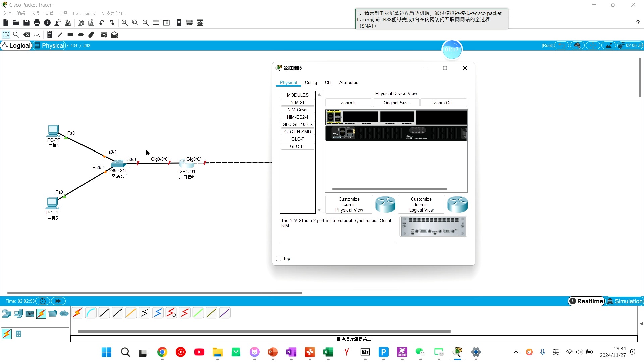The height and width of the screenshot is (362, 644).
Task: Open Google Chrome from the taskbar
Action: [162, 352]
